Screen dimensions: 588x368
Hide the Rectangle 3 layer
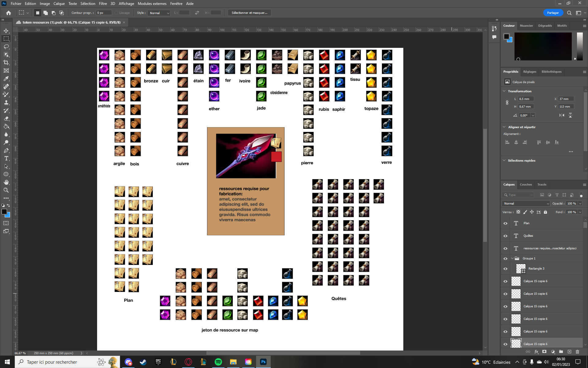[506, 269]
